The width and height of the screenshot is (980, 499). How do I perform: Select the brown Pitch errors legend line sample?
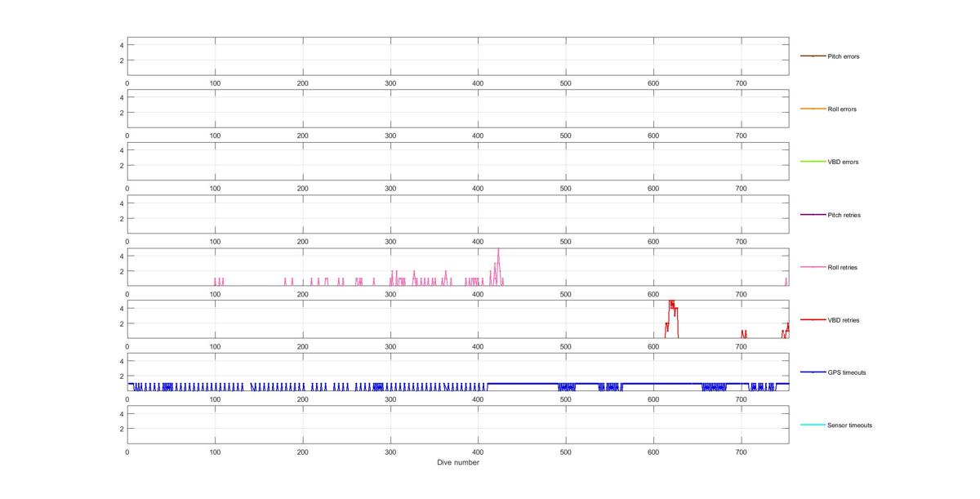pos(813,56)
